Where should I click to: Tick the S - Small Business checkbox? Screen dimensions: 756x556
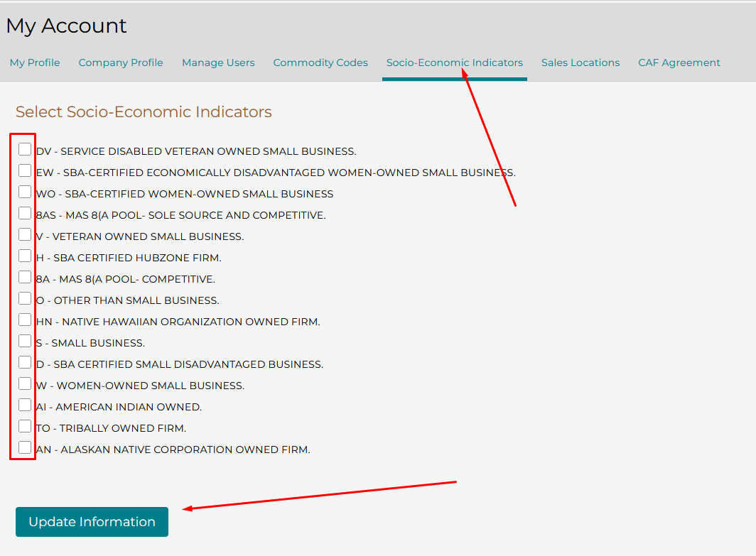(x=25, y=341)
